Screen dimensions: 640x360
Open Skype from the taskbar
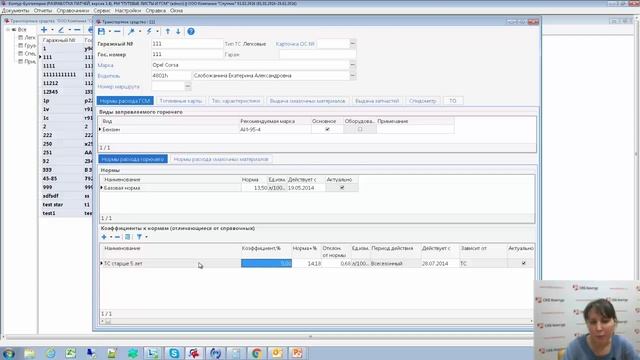pyautogui.click(x=174, y=353)
